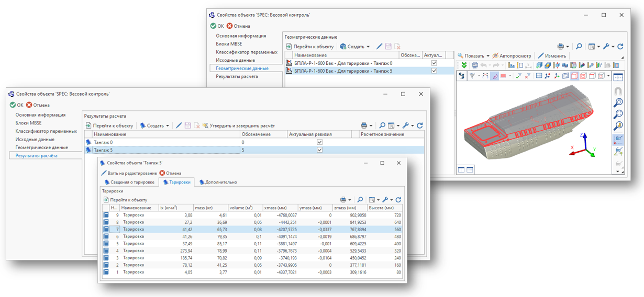This screenshot has height=297, width=644.
Task: Open search magnifier in Тарировки grid toolbar
Action: 360,200
